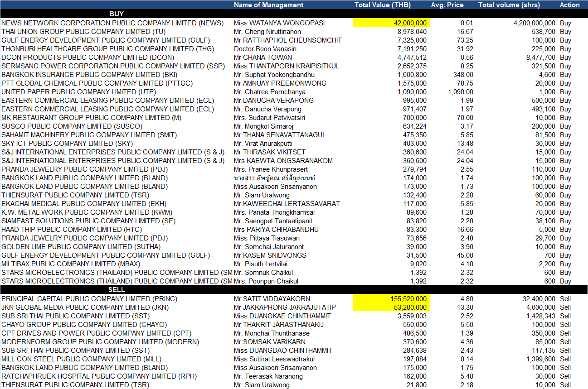
Task: Click UNITED PAPER (UTP) company cell
Action: point(78,92)
